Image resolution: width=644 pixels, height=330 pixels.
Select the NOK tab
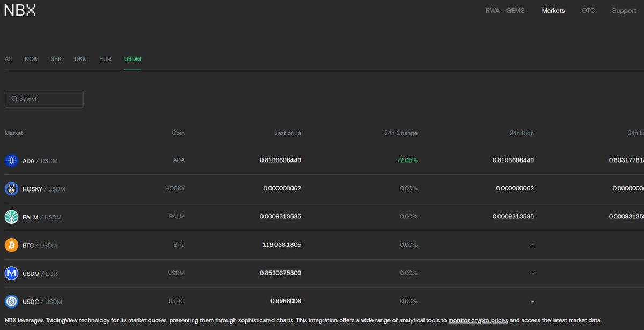[x=31, y=59]
